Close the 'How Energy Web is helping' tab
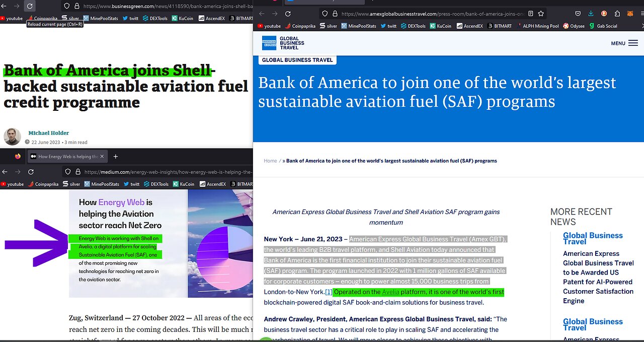The width and height of the screenshot is (644, 342). point(102,156)
